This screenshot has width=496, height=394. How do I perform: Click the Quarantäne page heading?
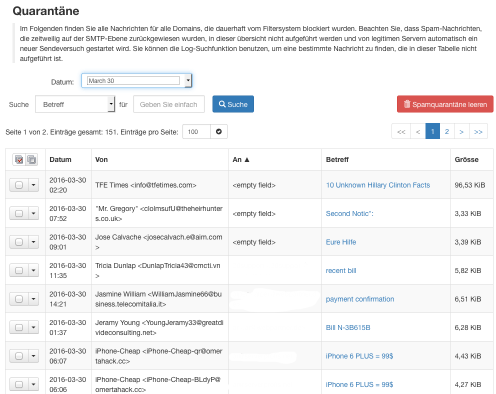point(46,11)
